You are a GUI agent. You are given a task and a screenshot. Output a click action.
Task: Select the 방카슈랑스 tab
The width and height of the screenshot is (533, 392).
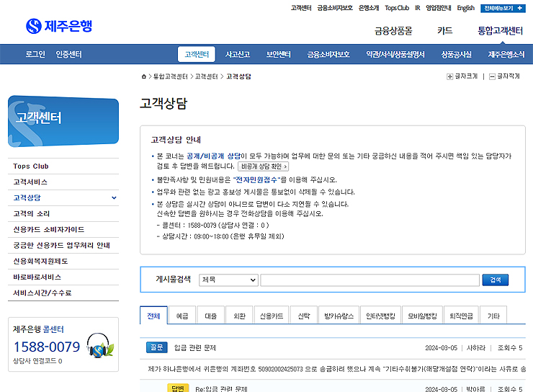tap(339, 316)
